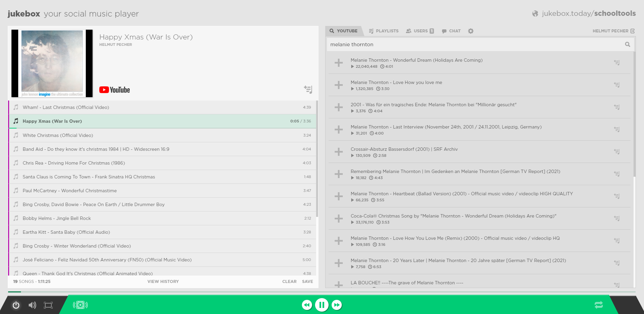Viewport: 644px width, 314px height.
Task: Click CLEAR to empty the playlist
Action: [x=289, y=281]
